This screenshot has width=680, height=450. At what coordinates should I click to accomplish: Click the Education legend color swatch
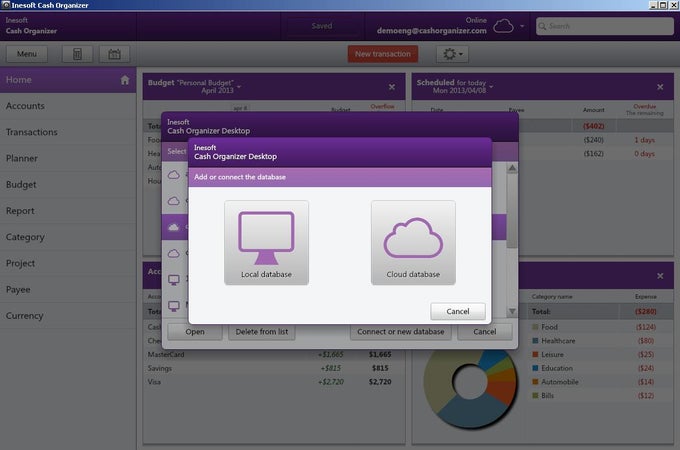click(x=535, y=368)
